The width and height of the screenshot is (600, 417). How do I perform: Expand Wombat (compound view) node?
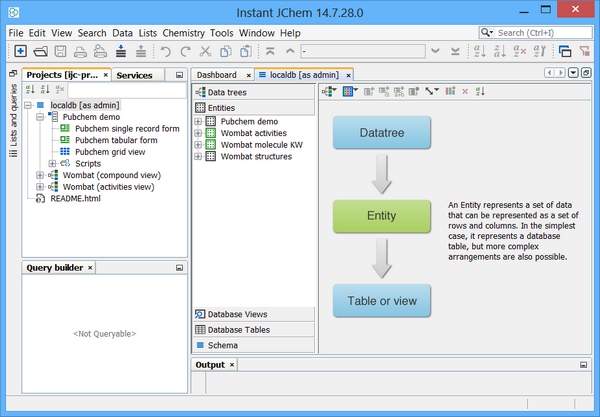[40, 175]
